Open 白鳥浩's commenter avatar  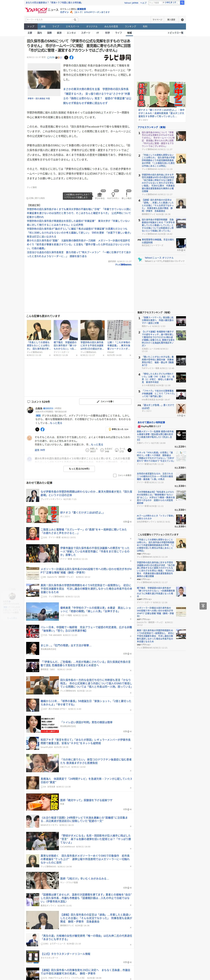pyautogui.click(x=30, y=410)
